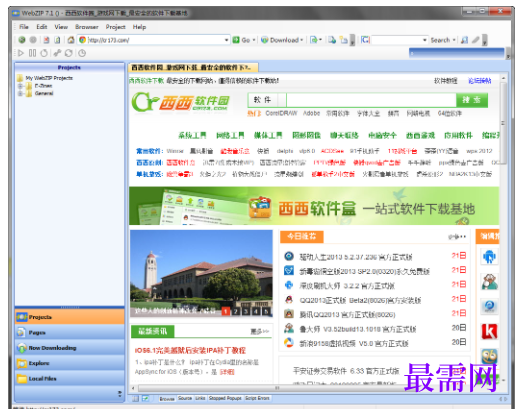Open the address bar URL dropdown
Viewport: 516px width, 409px height.
click(226, 40)
